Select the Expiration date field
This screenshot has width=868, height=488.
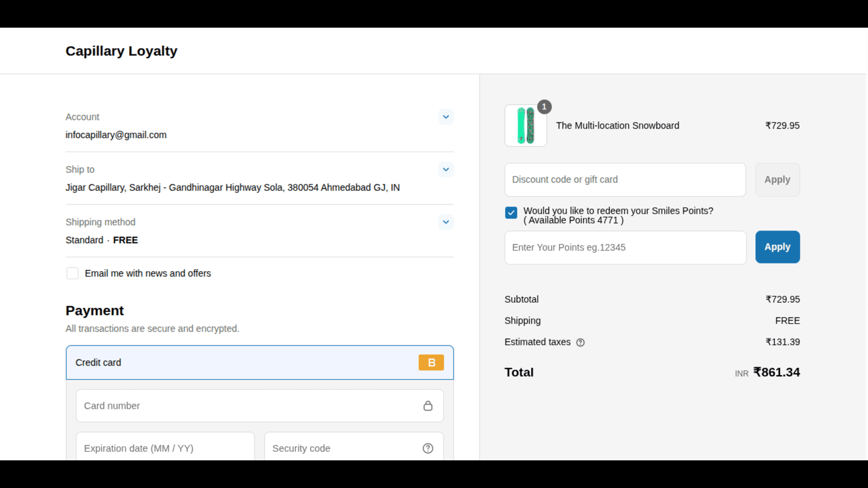pyautogui.click(x=165, y=448)
